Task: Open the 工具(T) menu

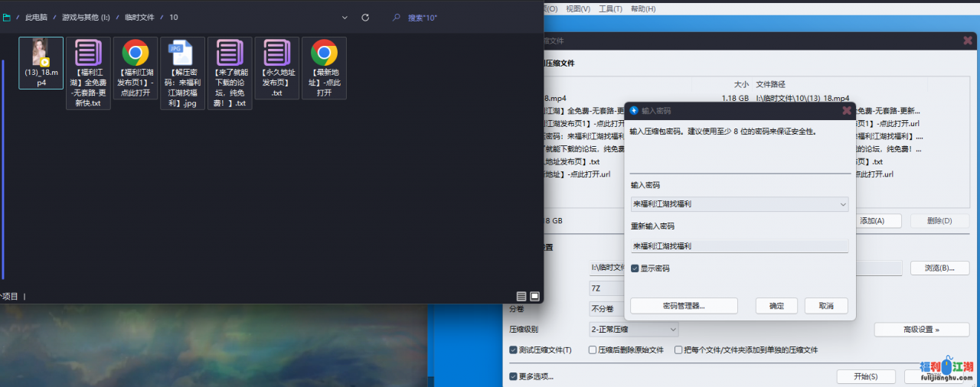Action: coord(610,8)
